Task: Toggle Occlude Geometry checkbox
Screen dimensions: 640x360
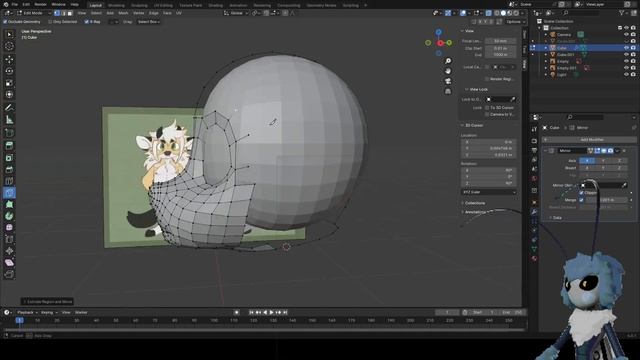Action: (x=5, y=22)
